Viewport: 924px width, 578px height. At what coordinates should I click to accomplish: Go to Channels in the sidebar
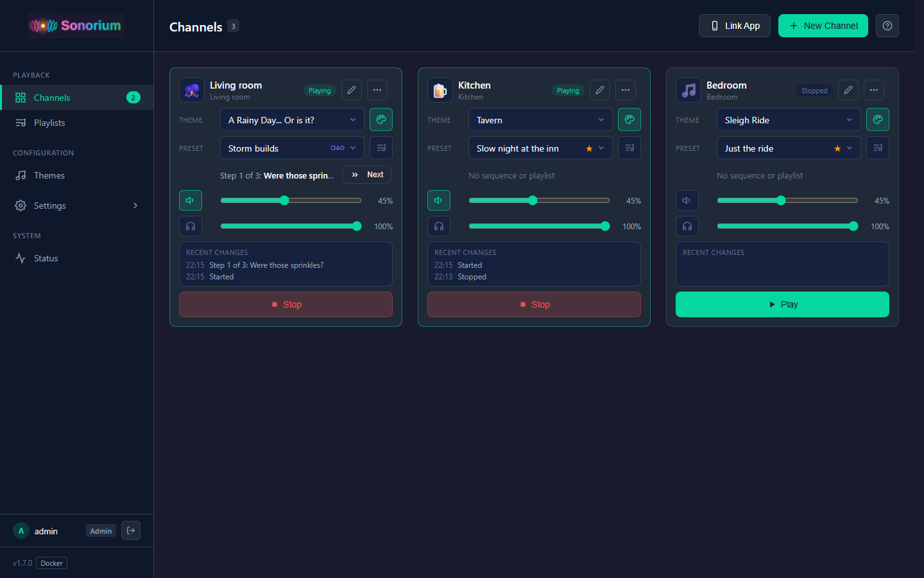pyautogui.click(x=76, y=98)
